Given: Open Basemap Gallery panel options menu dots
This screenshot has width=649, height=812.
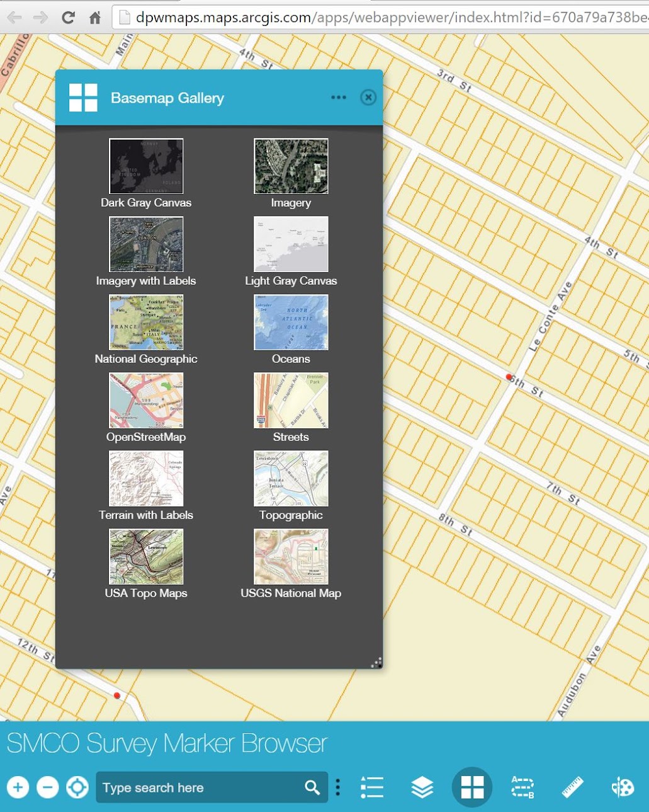Looking at the screenshot, I should 339,97.
